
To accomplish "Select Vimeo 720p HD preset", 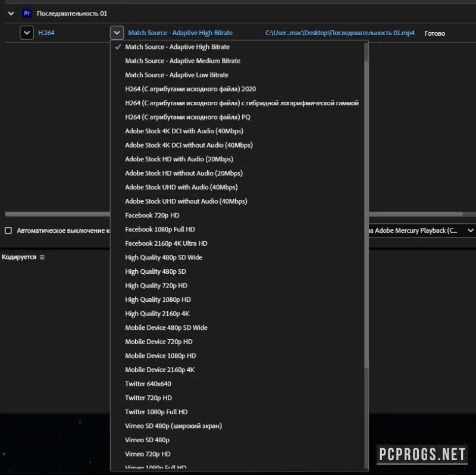I will pyautogui.click(x=237, y=454).
